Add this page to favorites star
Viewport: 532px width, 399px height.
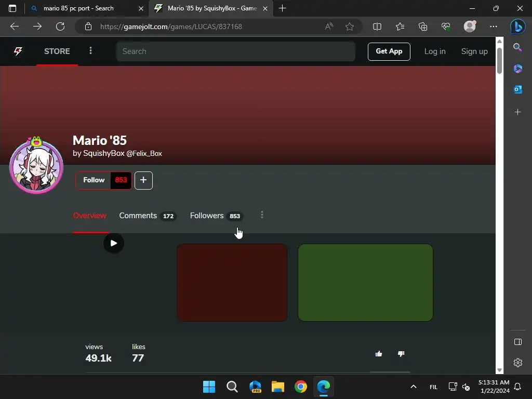click(350, 26)
